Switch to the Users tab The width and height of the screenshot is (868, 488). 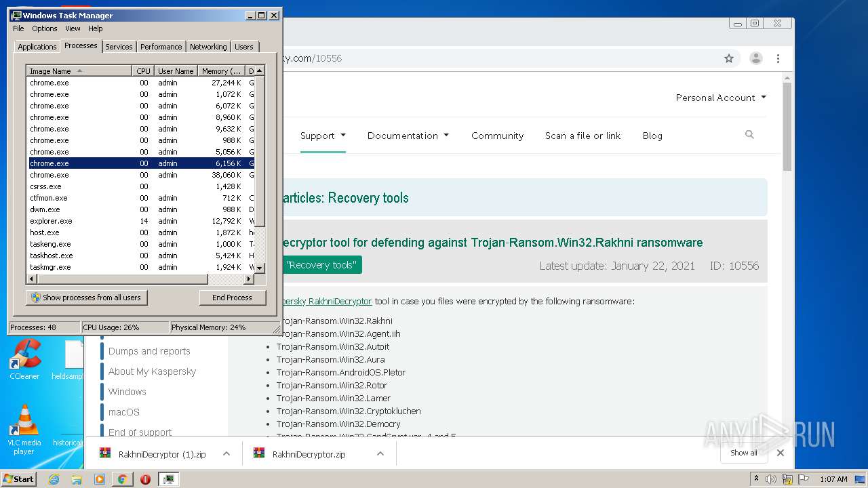pos(244,47)
